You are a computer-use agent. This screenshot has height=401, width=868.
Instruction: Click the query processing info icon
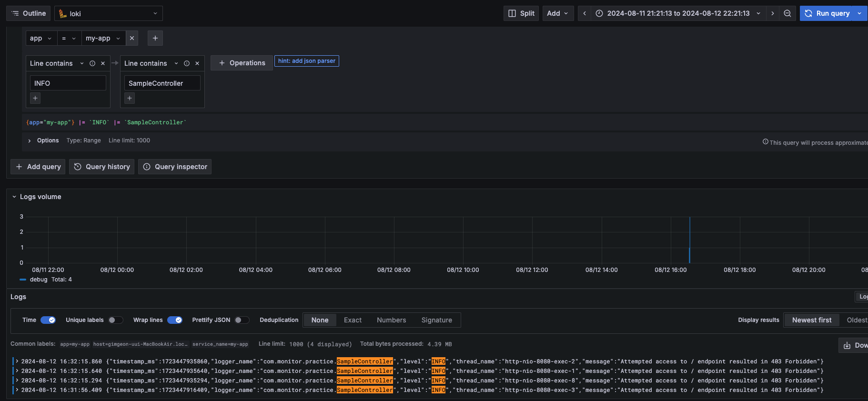point(765,142)
